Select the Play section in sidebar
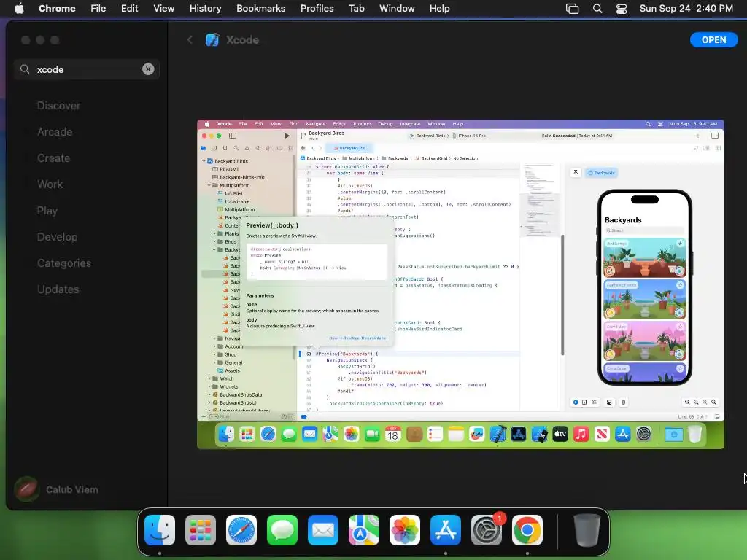747x560 pixels. click(47, 211)
